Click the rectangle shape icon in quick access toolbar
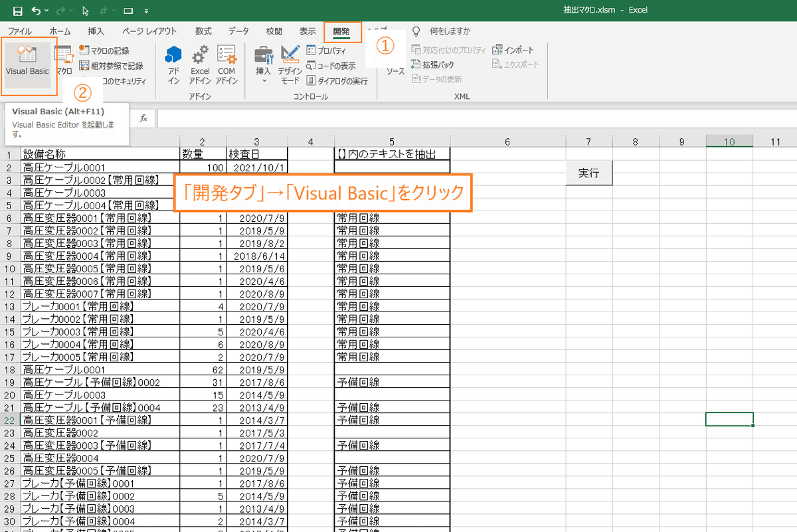Image resolution: width=797 pixels, height=532 pixels. [x=128, y=11]
